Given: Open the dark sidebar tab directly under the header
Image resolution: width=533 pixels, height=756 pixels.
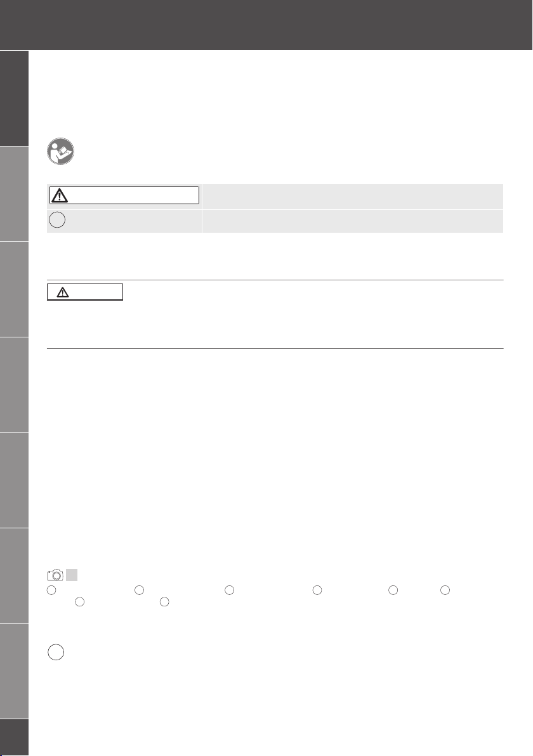Looking at the screenshot, I should [15, 98].
